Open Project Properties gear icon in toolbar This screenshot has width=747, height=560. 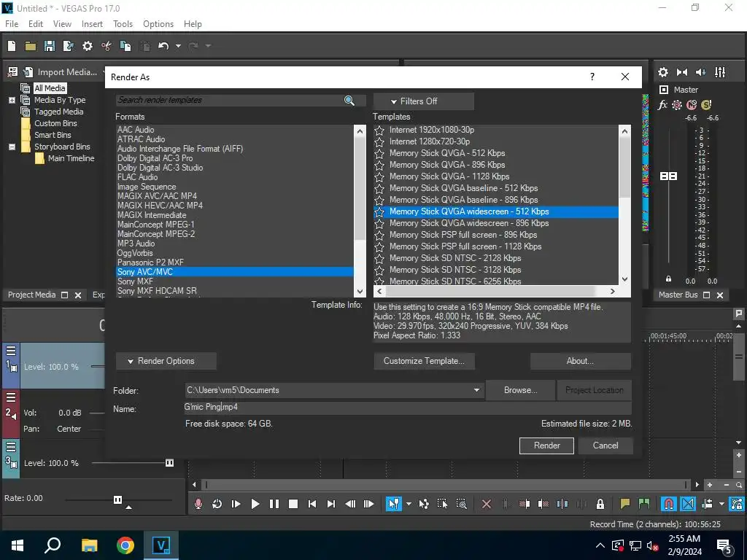click(x=88, y=46)
